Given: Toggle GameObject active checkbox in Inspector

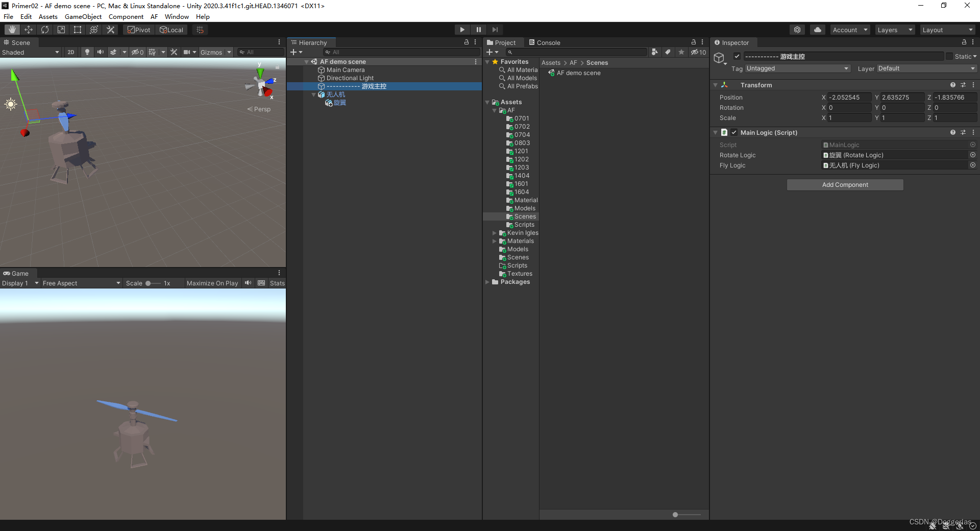Looking at the screenshot, I should point(737,56).
